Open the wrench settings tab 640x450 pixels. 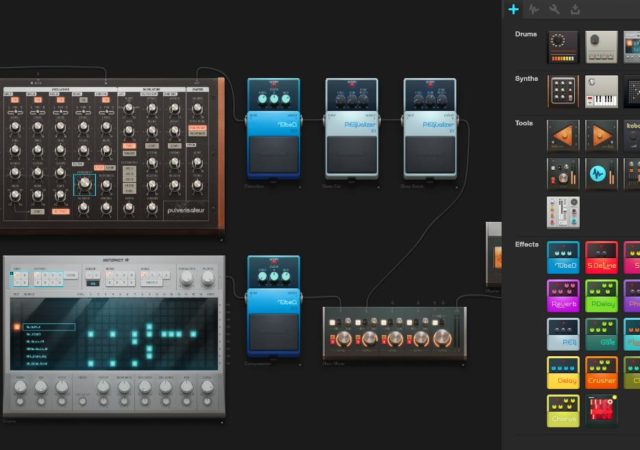(554, 9)
